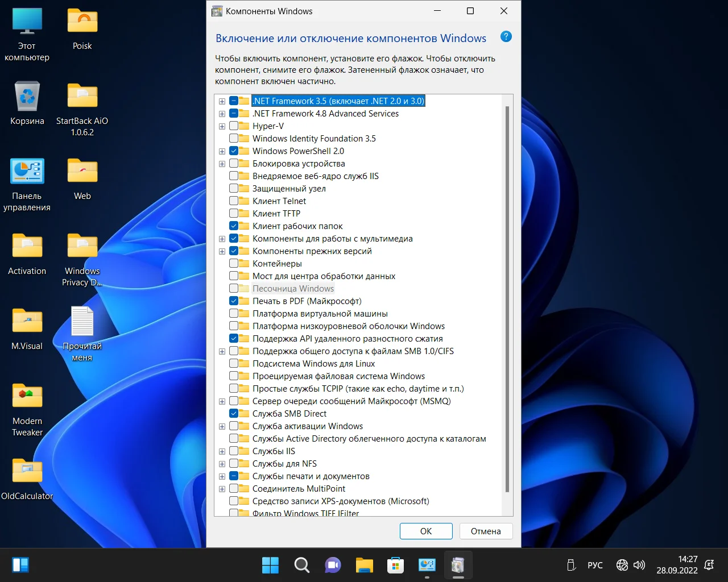Open File Explorer from the taskbar
The image size is (728, 582).
coord(364,565)
